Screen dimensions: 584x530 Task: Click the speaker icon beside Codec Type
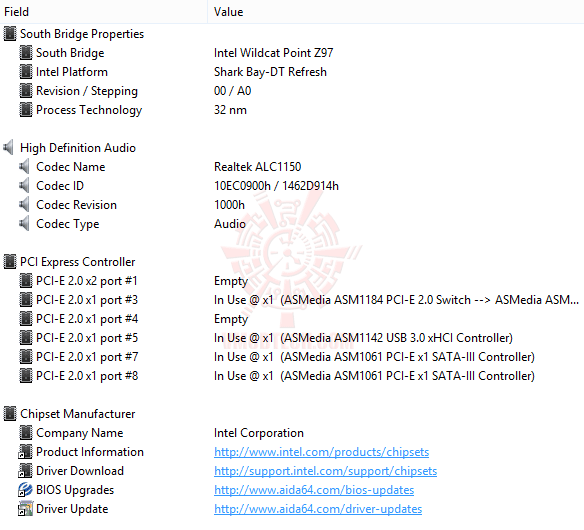(25, 223)
